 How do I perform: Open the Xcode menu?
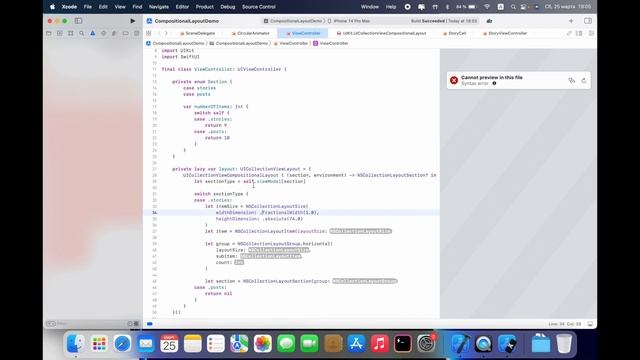[69, 7]
